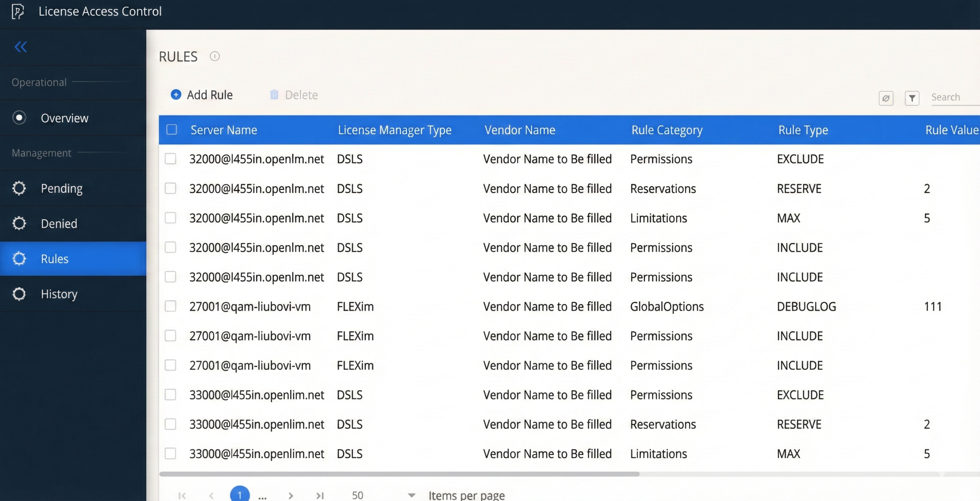The height and width of the screenshot is (501, 980).
Task: Sort by Rule Type column
Action: click(803, 130)
